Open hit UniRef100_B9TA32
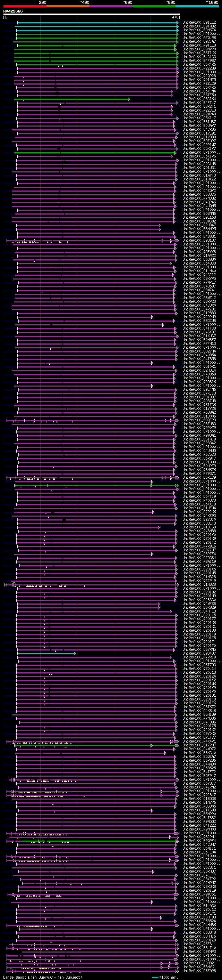The width and height of the screenshot is (222, 980). point(199,27)
